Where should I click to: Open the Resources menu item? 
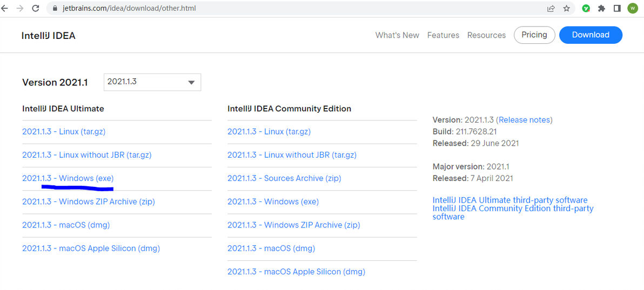[486, 35]
